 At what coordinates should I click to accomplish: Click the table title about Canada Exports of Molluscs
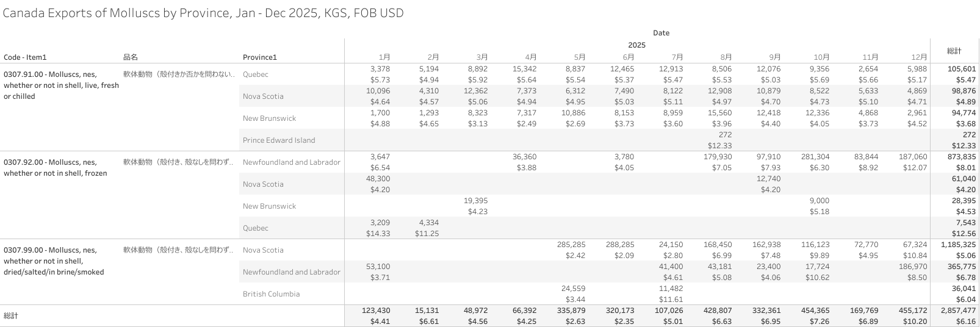[203, 13]
